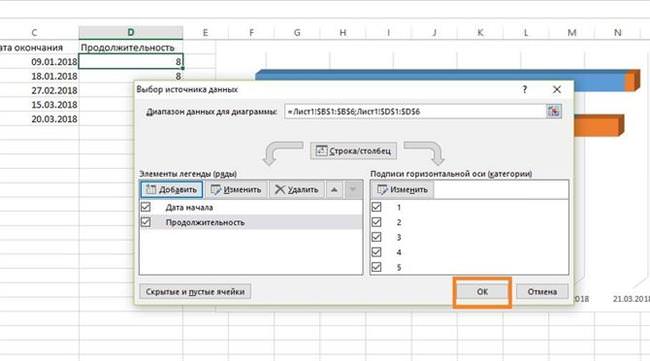
Task: Click Добавить to add a legend series
Action: tap(171, 190)
